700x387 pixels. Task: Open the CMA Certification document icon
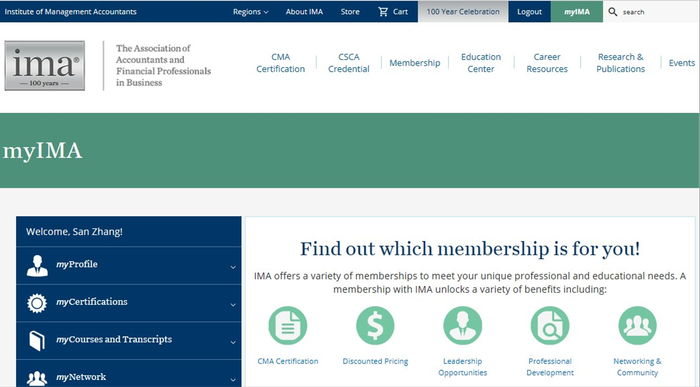pyautogui.click(x=288, y=325)
